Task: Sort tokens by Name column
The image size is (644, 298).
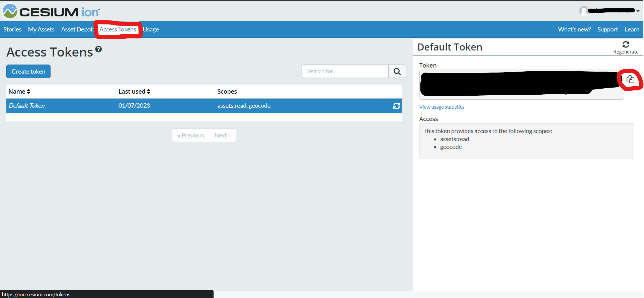Action: [19, 92]
